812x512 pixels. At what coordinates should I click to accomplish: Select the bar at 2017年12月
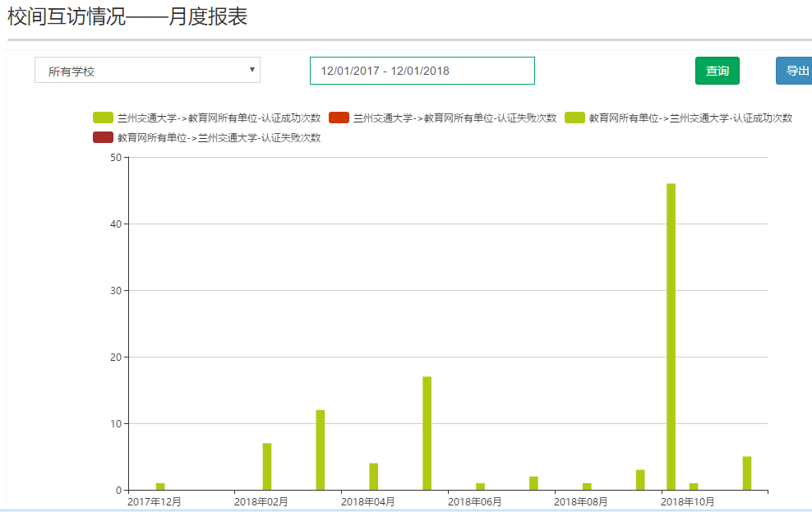[160, 487]
